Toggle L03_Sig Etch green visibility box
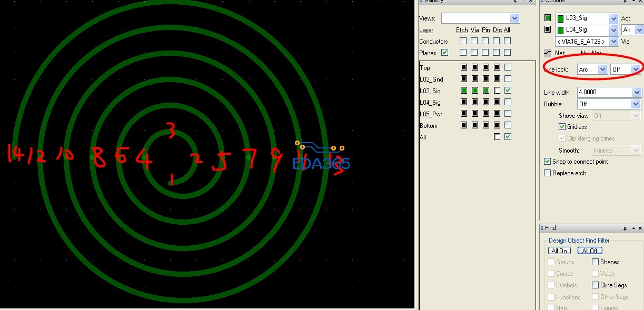 click(x=463, y=91)
